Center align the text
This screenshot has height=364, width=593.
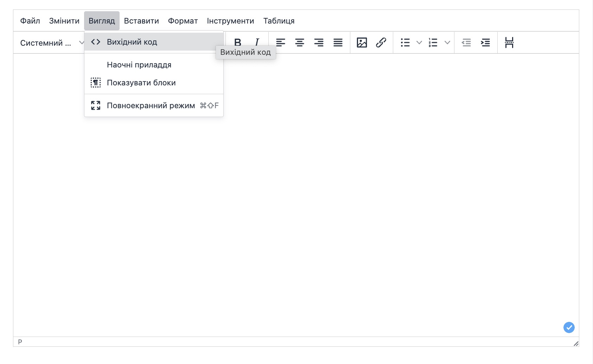coord(300,43)
